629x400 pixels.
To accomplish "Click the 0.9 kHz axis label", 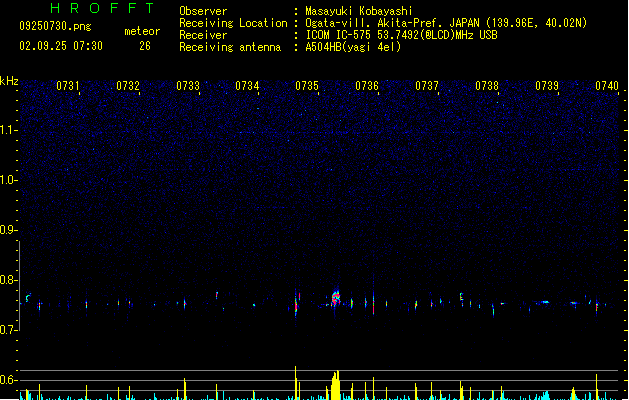I will point(9,230).
